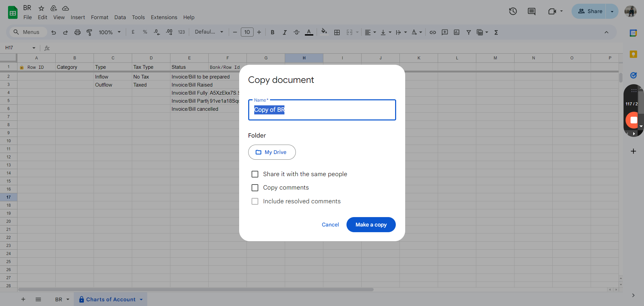Image resolution: width=644 pixels, height=306 pixels.
Task: Open the font Default dropdown
Action: coord(209,32)
